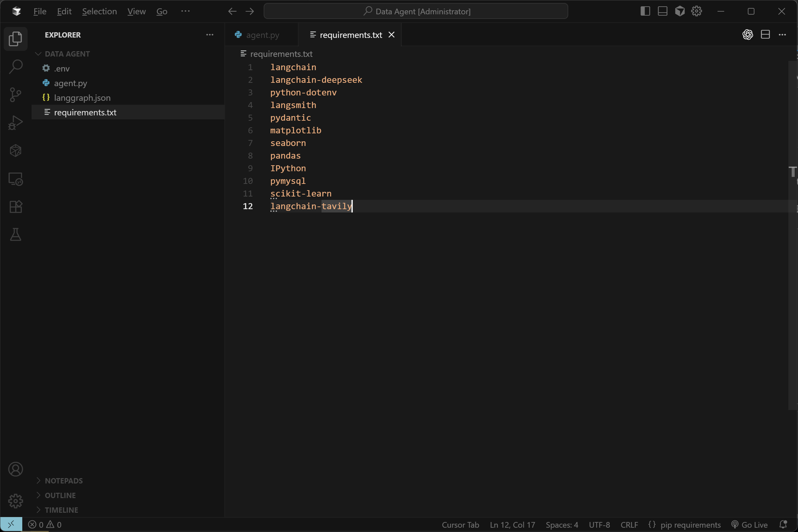Open the Run and Debug icon

pos(15,123)
